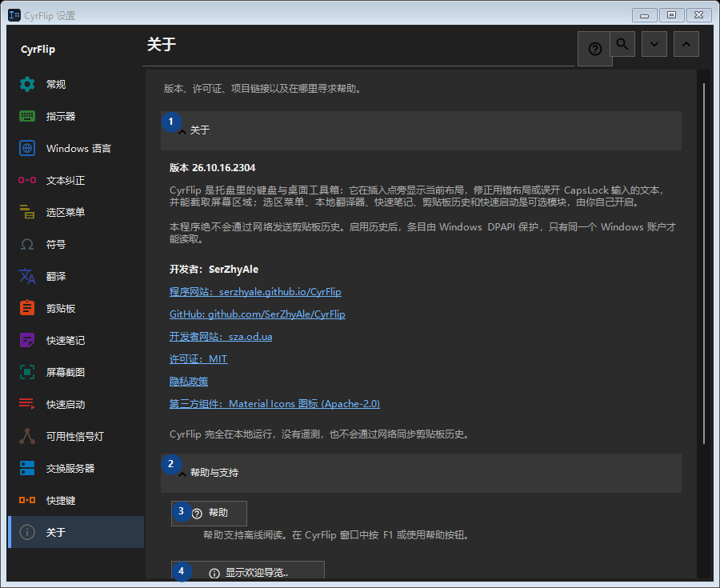Open the 许可证 MIT link
This screenshot has width=720, height=588.
pyautogui.click(x=198, y=359)
